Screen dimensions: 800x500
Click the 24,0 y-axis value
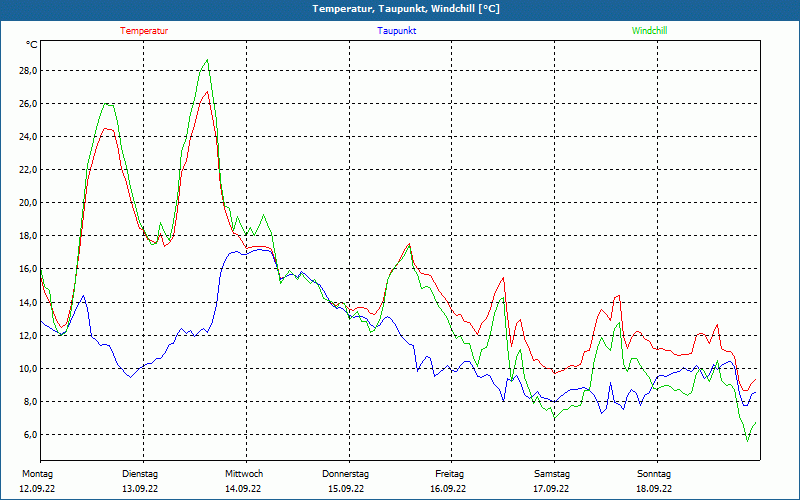coord(28,137)
